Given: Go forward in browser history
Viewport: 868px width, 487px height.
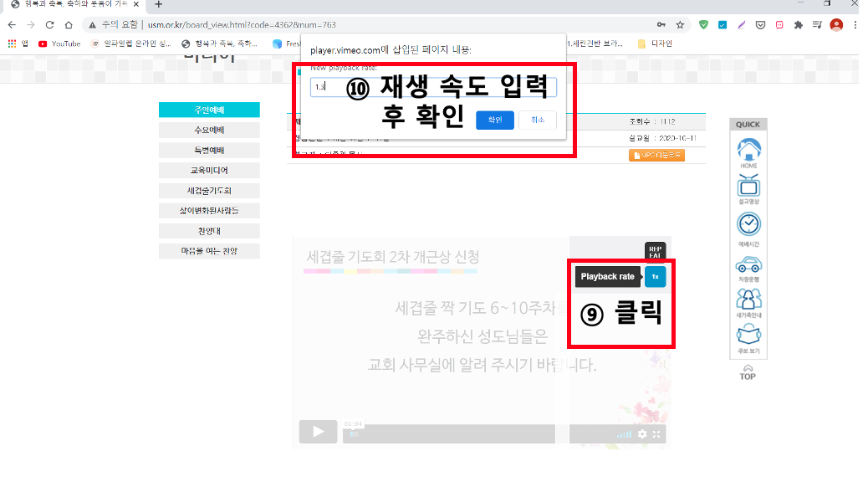Looking at the screenshot, I should [31, 25].
